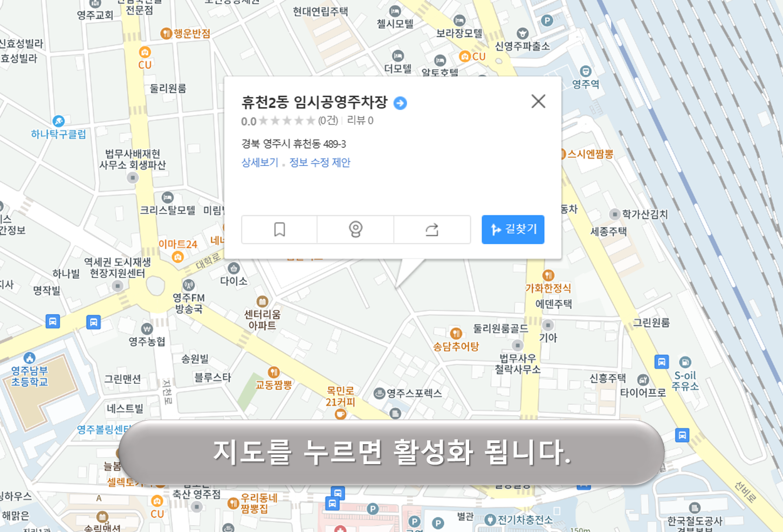Close the place information popup

(538, 101)
